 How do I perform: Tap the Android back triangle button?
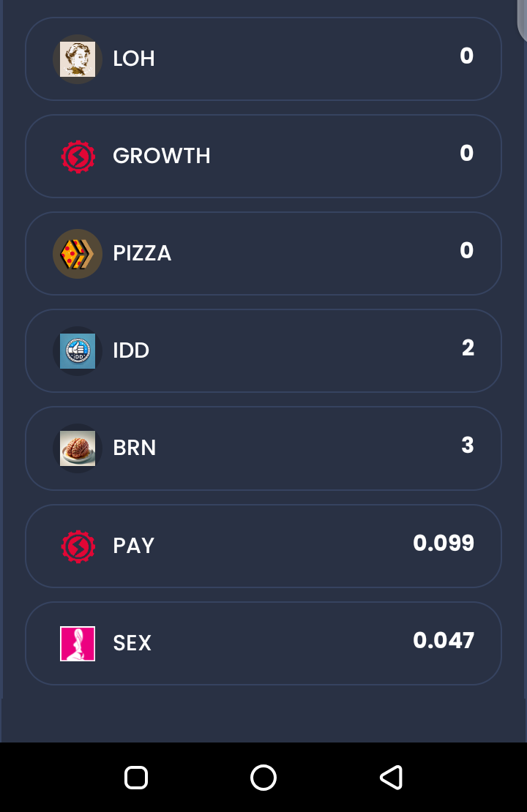point(392,778)
